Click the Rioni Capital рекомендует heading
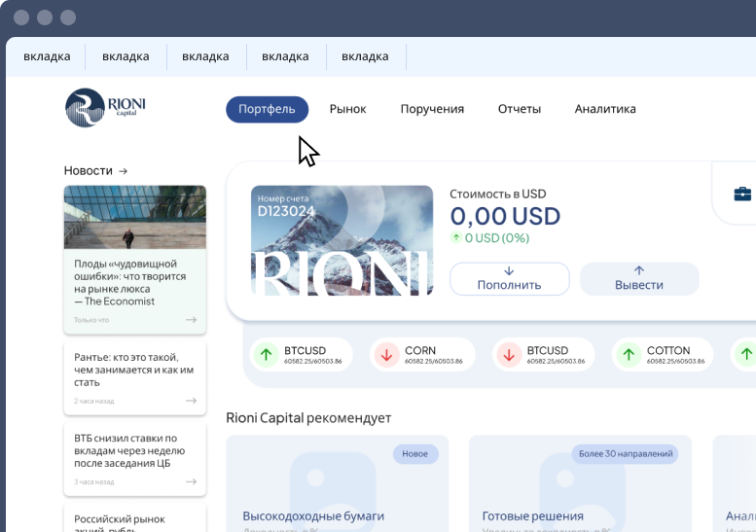 (308, 418)
